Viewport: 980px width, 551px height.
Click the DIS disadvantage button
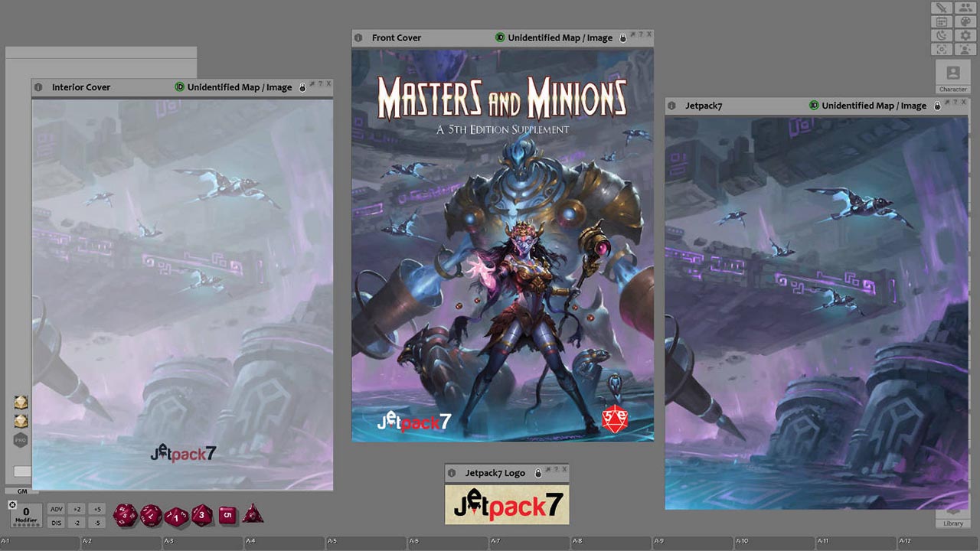pos(56,523)
